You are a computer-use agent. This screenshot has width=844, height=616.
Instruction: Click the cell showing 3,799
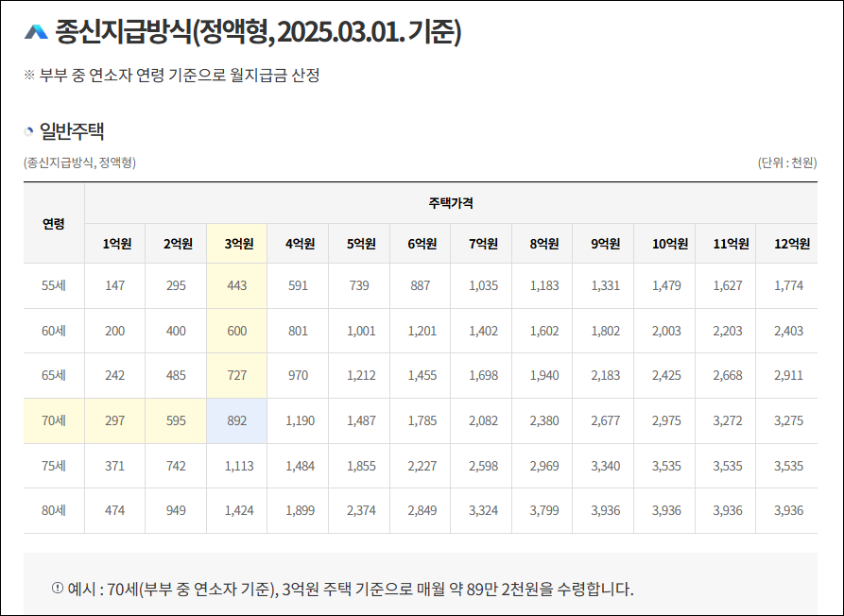[x=544, y=510]
